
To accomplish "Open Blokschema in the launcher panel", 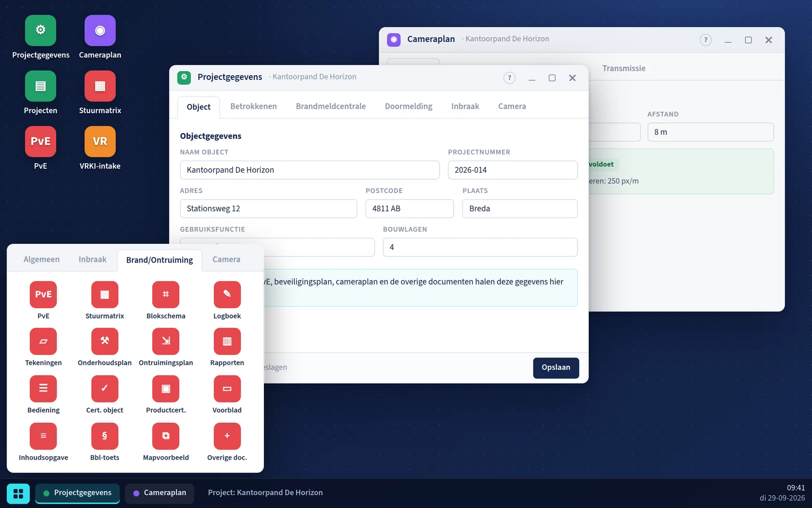I will click(166, 301).
